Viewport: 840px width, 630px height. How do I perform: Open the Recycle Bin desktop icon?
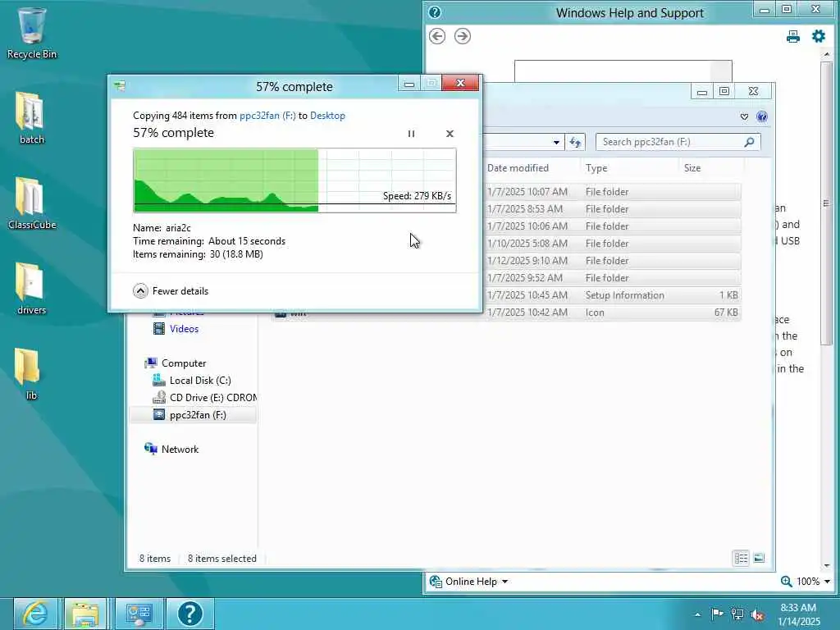(32, 33)
